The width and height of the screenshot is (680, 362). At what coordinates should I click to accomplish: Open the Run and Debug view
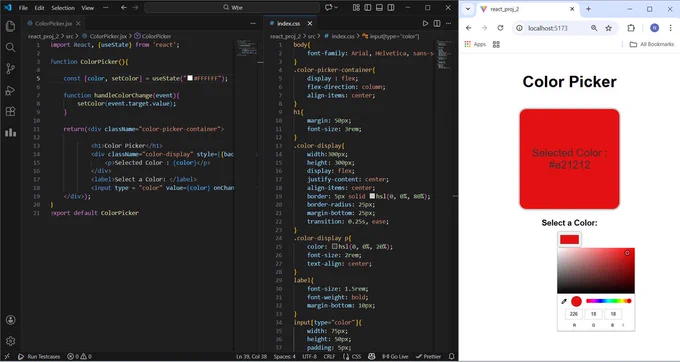(10, 90)
